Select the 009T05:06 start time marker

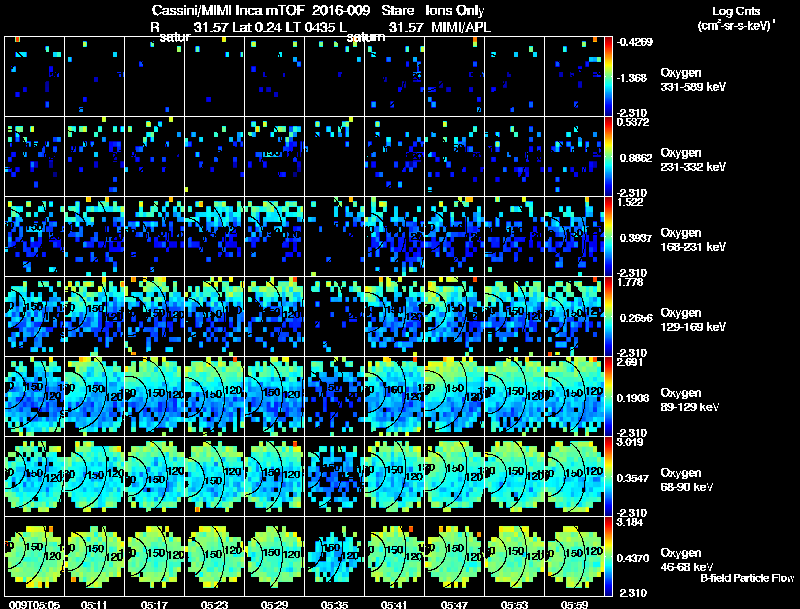coord(34,604)
